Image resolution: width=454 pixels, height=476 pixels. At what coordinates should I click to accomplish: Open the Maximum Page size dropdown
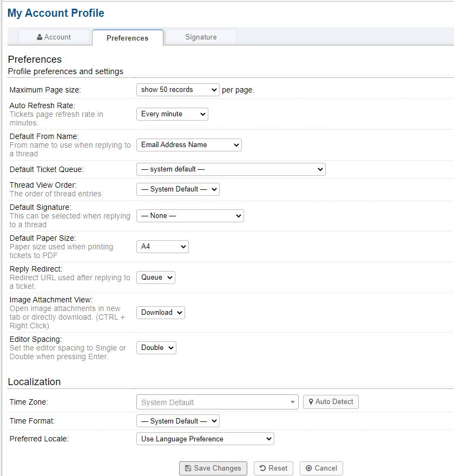click(x=177, y=90)
